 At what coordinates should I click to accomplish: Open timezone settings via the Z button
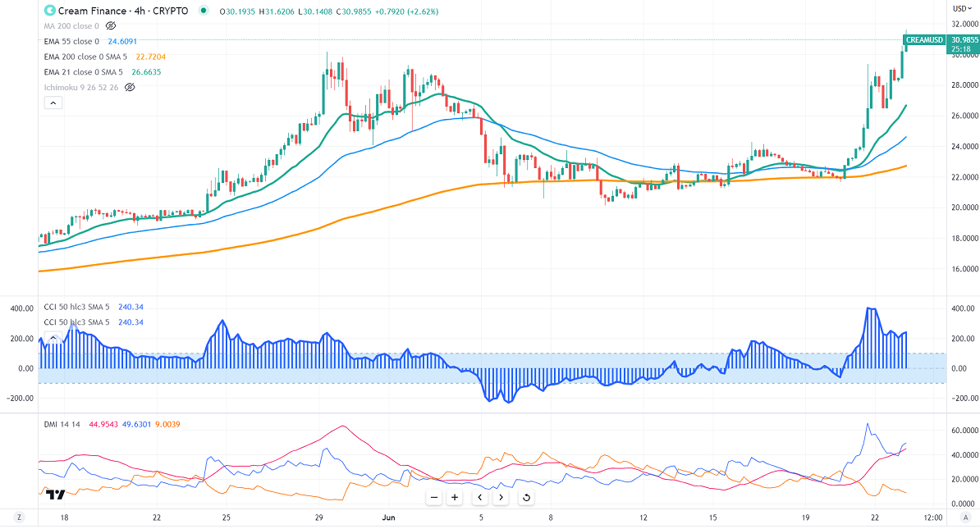tap(20, 518)
